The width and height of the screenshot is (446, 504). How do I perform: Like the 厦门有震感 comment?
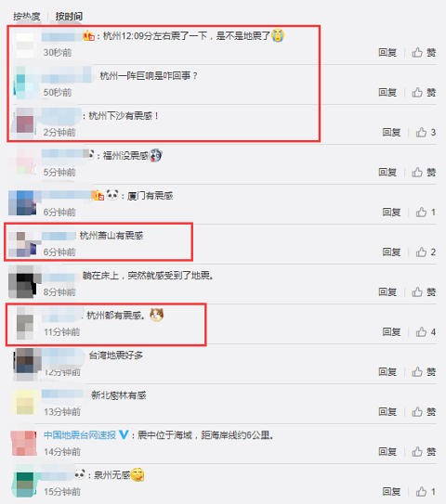tap(426, 213)
